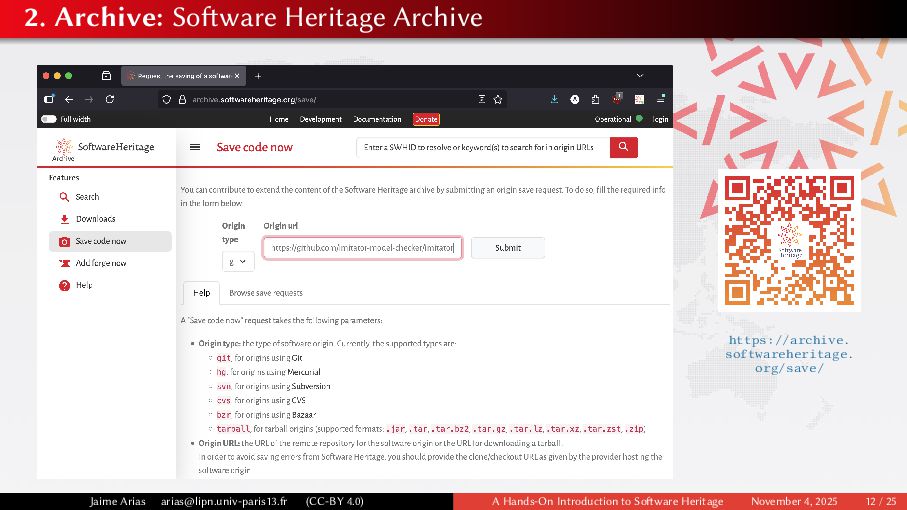This screenshot has height=510, width=907.
Task: Open the Home menu item
Action: tap(279, 119)
